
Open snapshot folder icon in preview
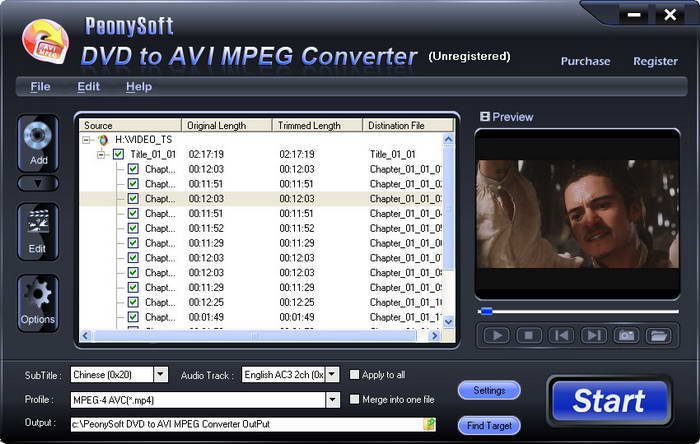pos(658,335)
